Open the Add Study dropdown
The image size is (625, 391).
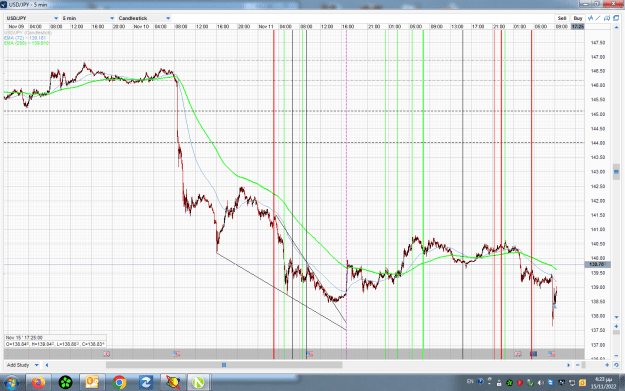[22, 365]
